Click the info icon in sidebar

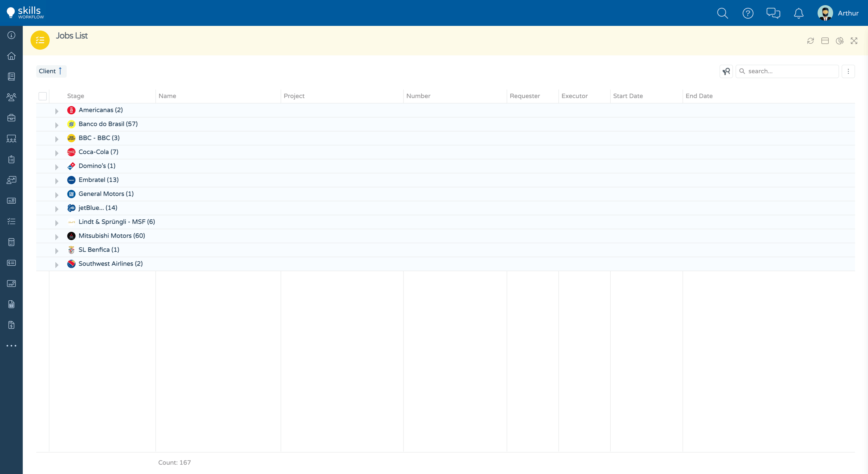coord(11,35)
